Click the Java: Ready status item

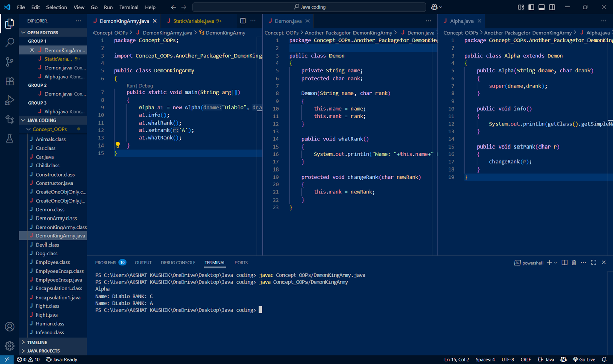[x=61, y=359]
